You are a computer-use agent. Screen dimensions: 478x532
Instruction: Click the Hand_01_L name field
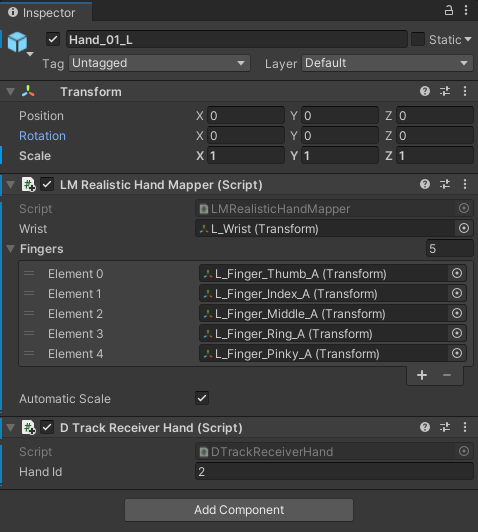click(237, 39)
